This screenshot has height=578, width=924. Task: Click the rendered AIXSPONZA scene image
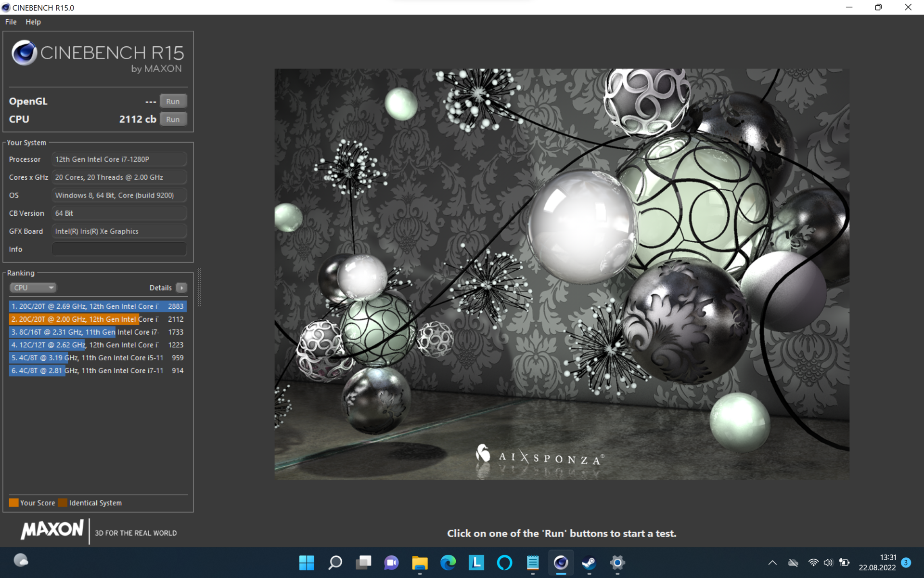[562, 274]
